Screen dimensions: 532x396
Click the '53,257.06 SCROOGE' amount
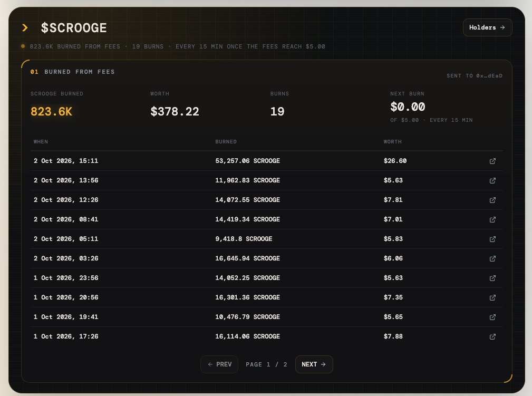[248, 161]
